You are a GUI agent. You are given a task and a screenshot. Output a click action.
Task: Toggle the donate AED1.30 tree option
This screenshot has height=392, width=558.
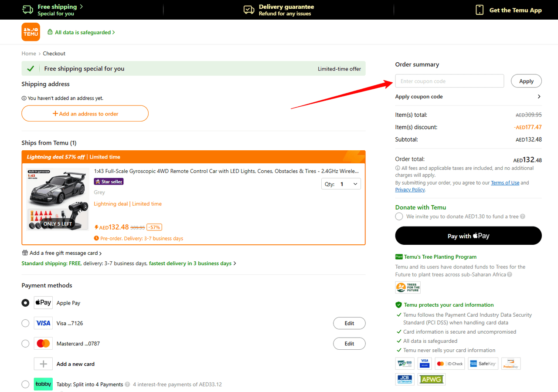399,216
